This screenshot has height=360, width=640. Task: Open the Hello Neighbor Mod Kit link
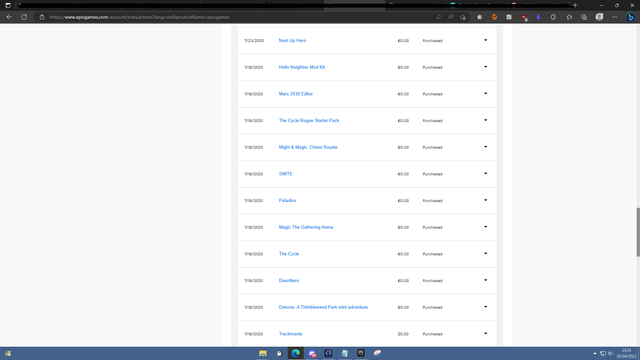click(x=302, y=67)
